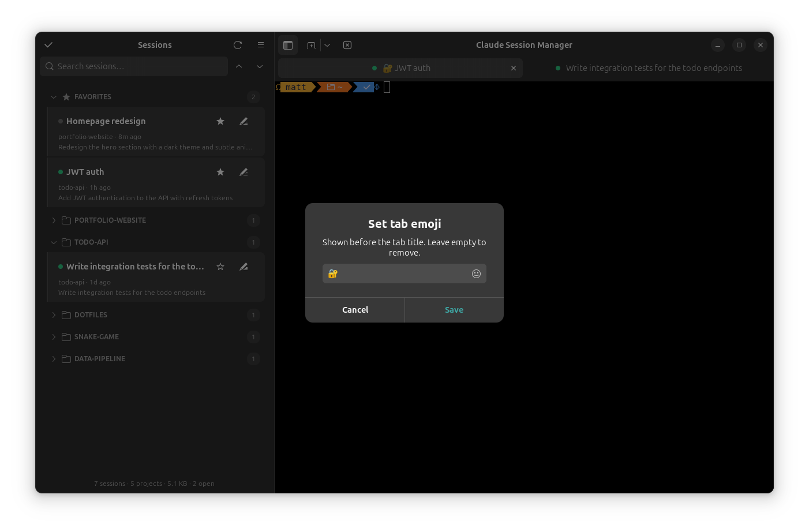Screen dimensions: 809x532
Task: Refresh the sessions list
Action: tap(238, 45)
